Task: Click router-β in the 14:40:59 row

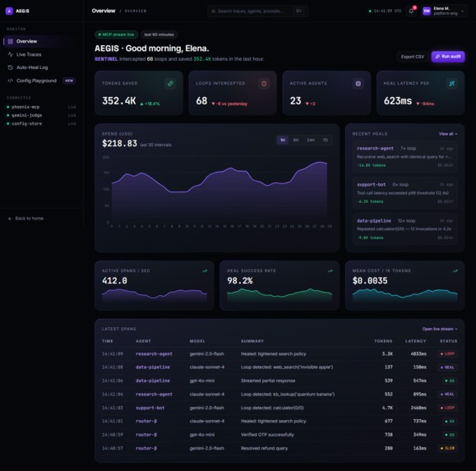Action: click(146, 435)
